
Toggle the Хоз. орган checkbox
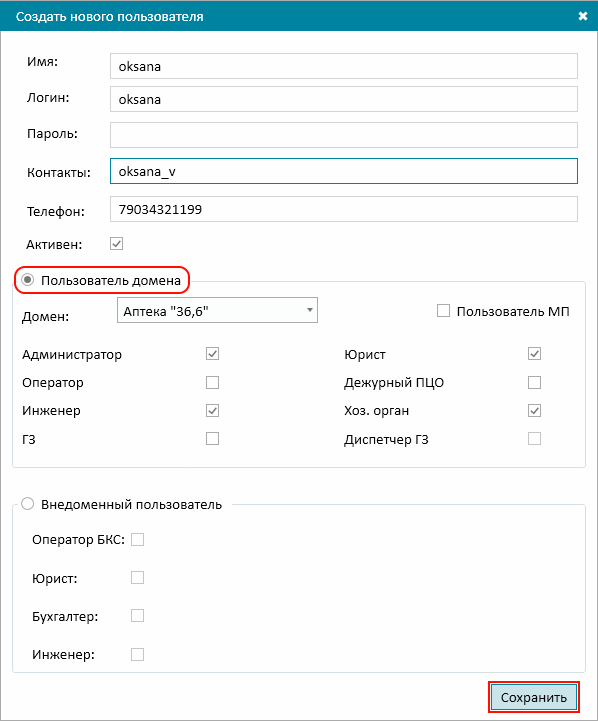[534, 411]
